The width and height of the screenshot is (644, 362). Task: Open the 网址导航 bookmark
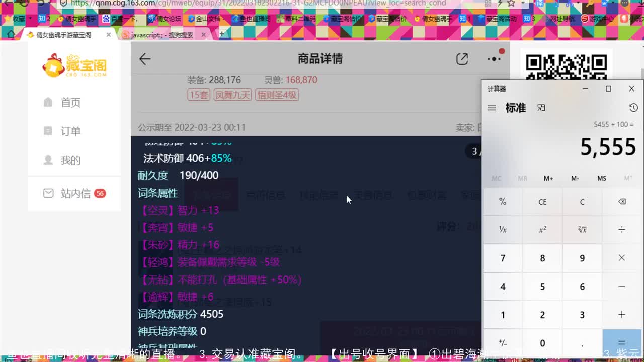point(559,19)
